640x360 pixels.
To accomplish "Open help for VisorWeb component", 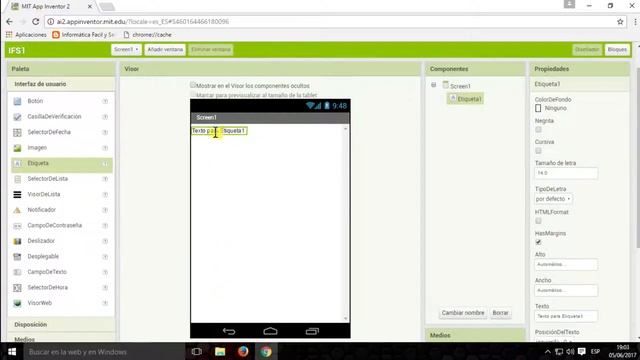I will (105, 303).
